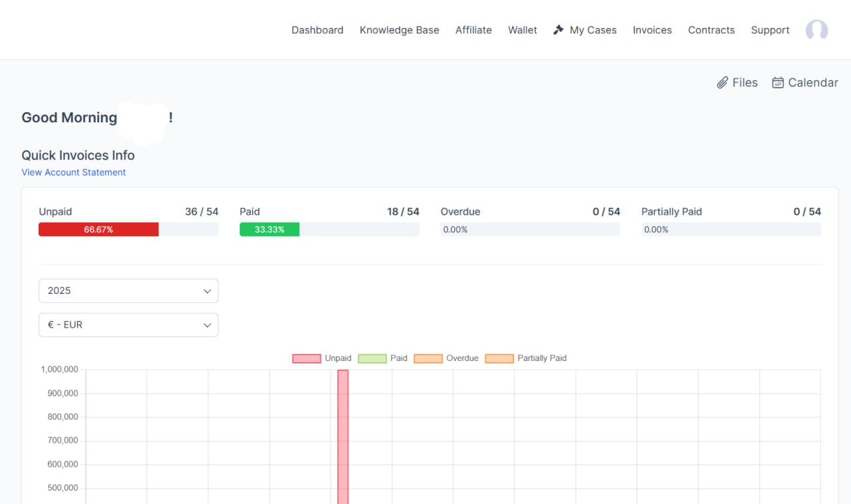851x504 pixels.
Task: Click the red Unpaid progress bar
Action: pyautogui.click(x=98, y=229)
